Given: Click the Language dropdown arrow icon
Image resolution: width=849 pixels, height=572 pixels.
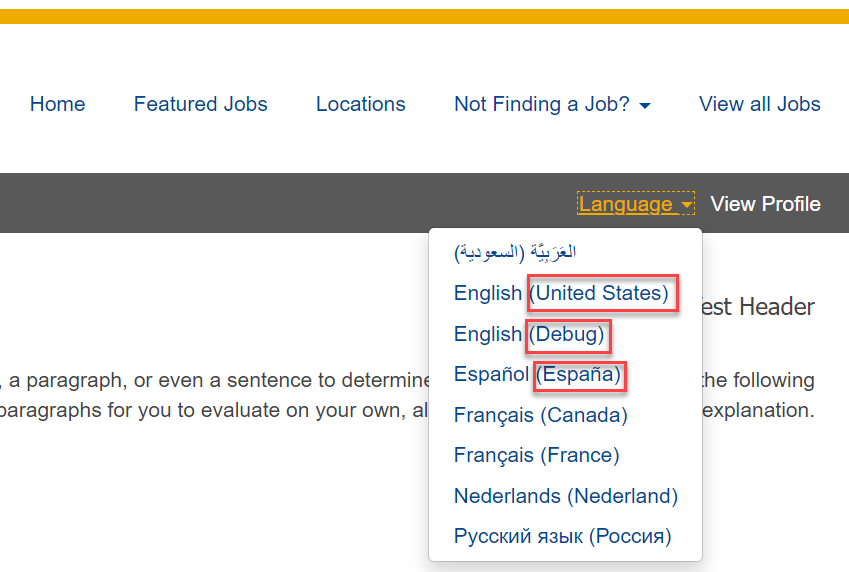Looking at the screenshot, I should 687,205.
